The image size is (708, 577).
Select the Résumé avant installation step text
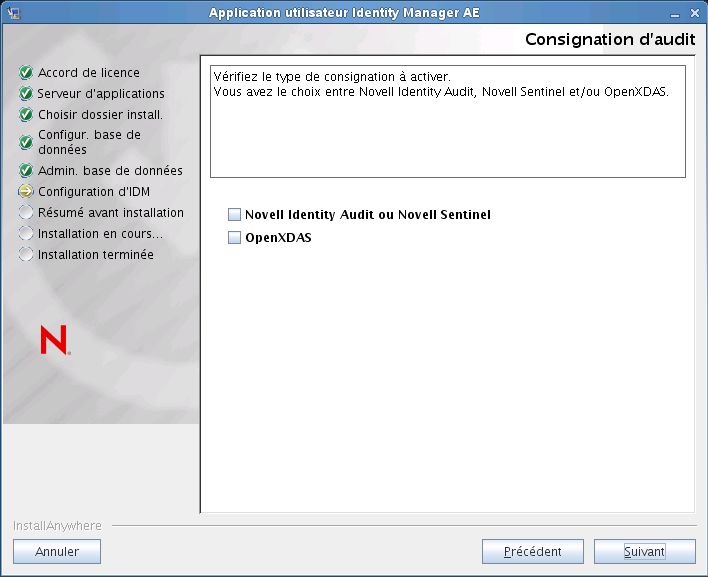(111, 213)
